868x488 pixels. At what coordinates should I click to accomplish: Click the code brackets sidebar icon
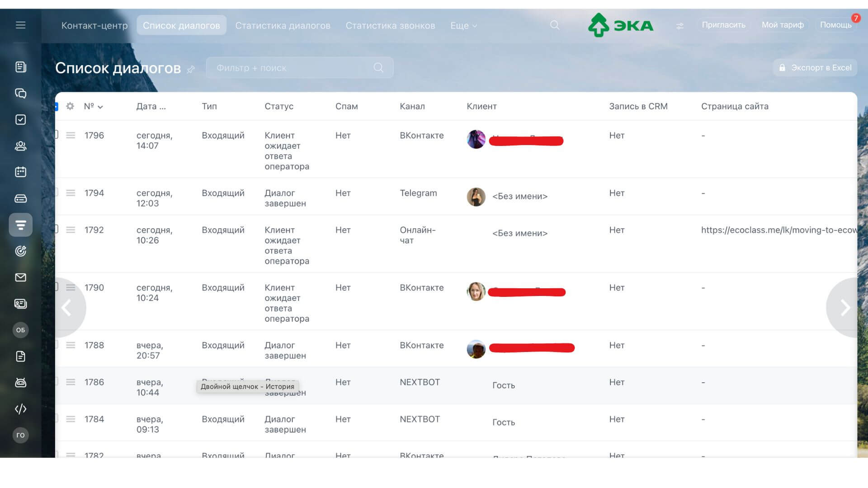coord(20,409)
